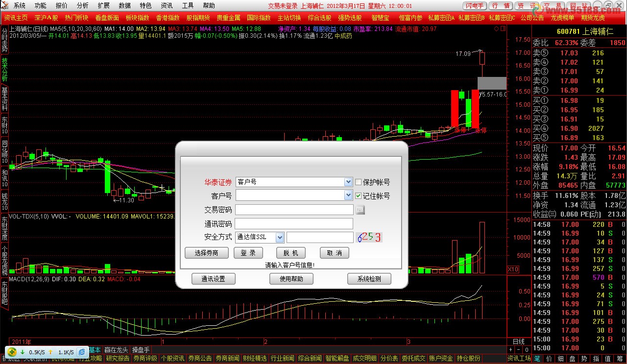Image resolution: width=627 pixels, height=364 pixels.
Task: Select the 筹 tab in bottom right strip
Action: click(619, 359)
